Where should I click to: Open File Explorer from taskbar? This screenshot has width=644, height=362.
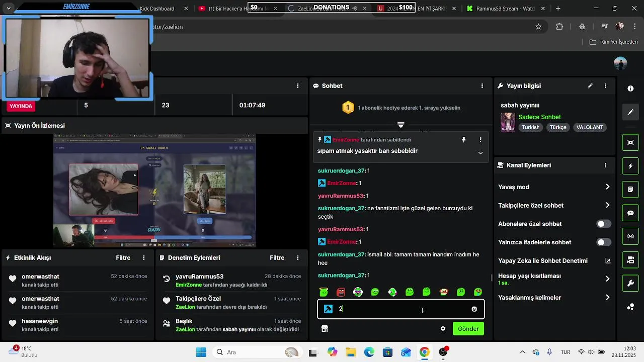pos(351,352)
